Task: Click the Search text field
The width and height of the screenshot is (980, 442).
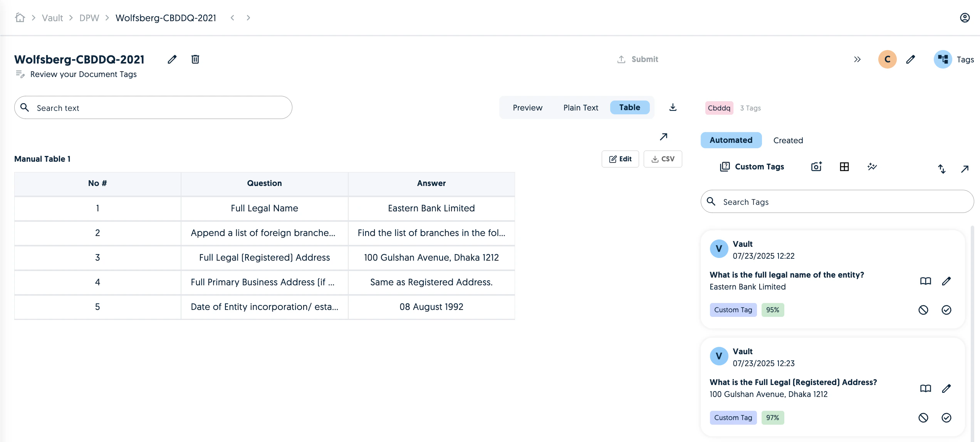Action: (153, 107)
